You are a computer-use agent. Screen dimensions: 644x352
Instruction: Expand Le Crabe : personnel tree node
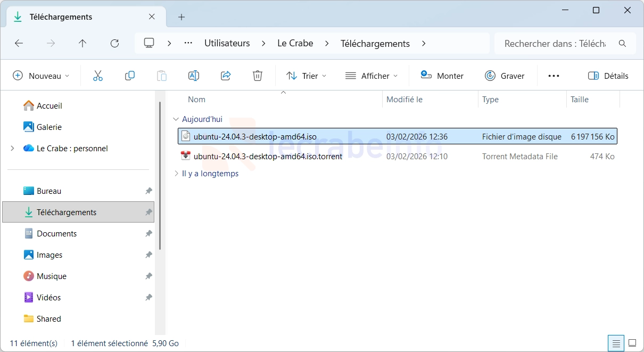pos(12,149)
